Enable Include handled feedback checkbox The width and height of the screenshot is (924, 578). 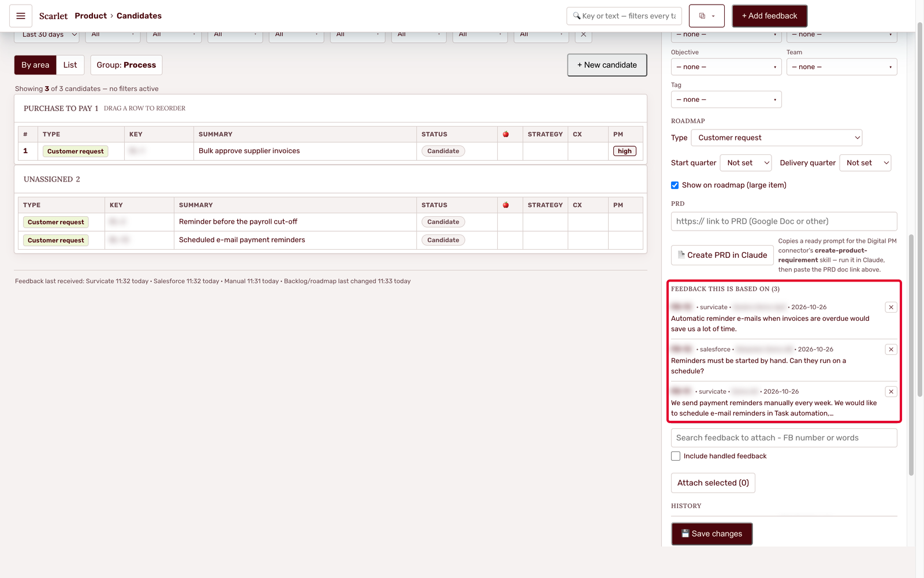pyautogui.click(x=676, y=456)
